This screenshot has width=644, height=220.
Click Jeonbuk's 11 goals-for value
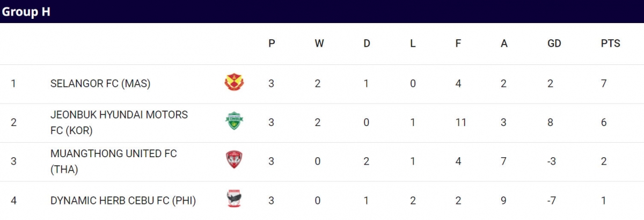tap(460, 122)
